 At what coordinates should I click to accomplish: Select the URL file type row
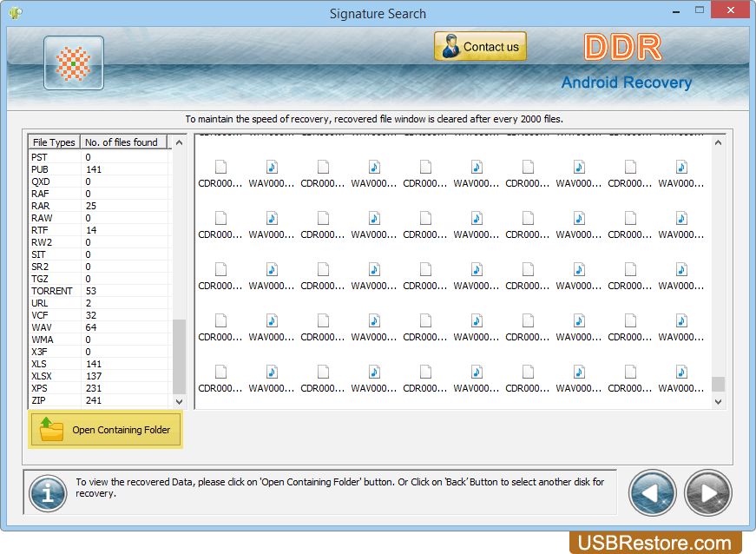click(99, 303)
